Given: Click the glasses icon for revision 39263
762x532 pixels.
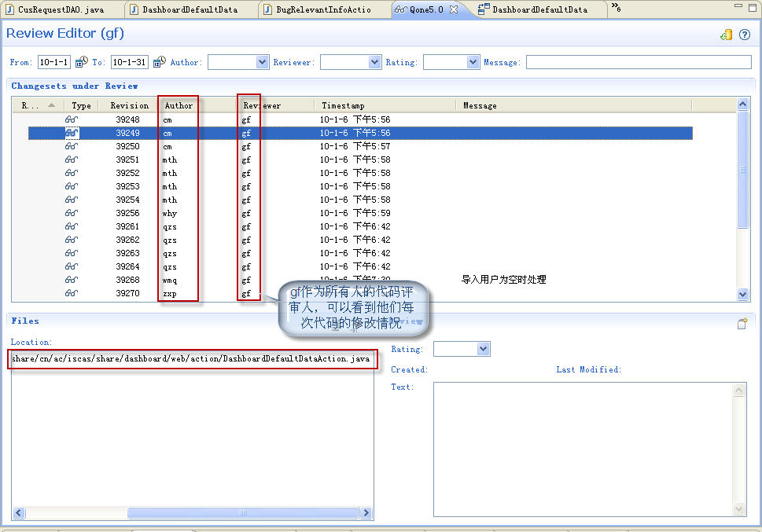Looking at the screenshot, I should 72,253.
